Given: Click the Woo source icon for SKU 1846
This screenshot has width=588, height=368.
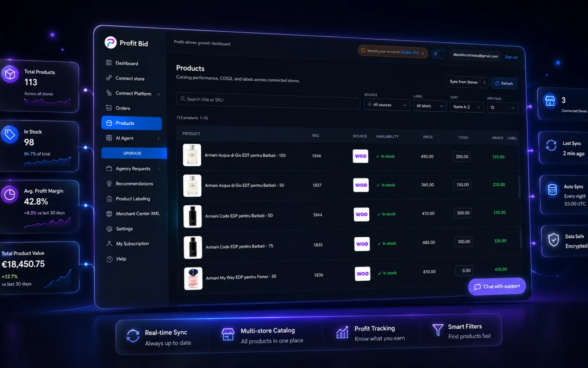Looking at the screenshot, I should (361, 156).
